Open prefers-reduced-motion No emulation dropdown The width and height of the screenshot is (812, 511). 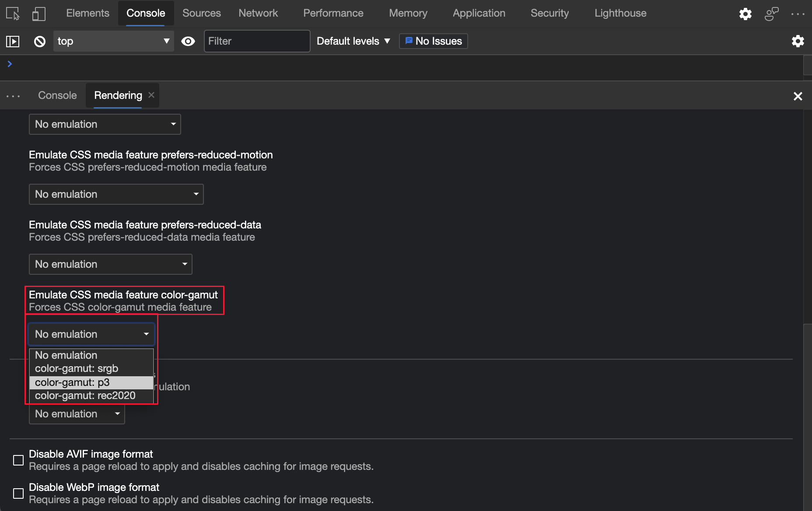pyautogui.click(x=116, y=194)
